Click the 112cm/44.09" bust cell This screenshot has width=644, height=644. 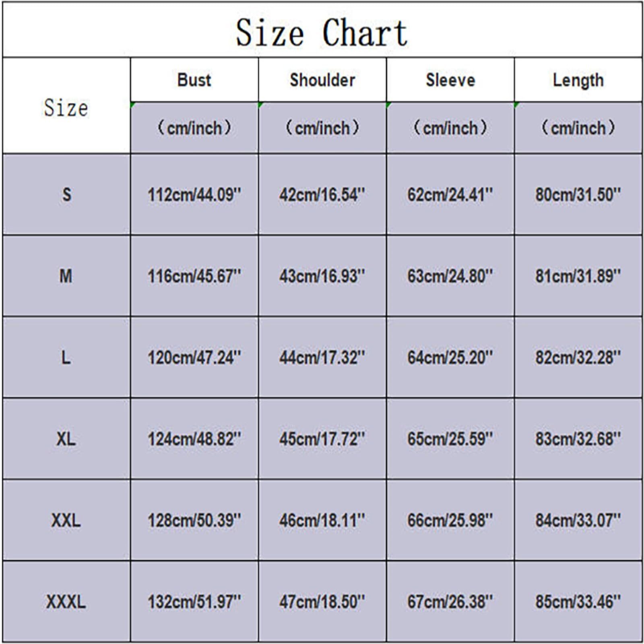(x=194, y=195)
